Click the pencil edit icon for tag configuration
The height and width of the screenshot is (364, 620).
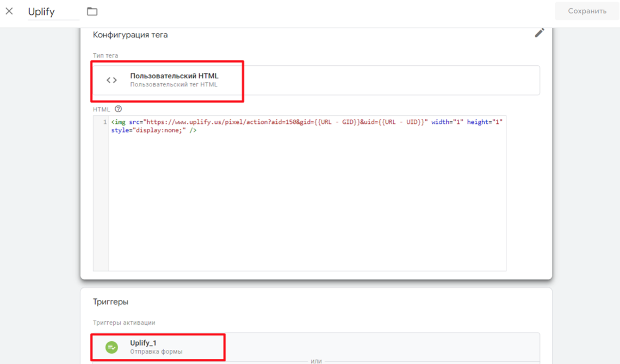540,33
